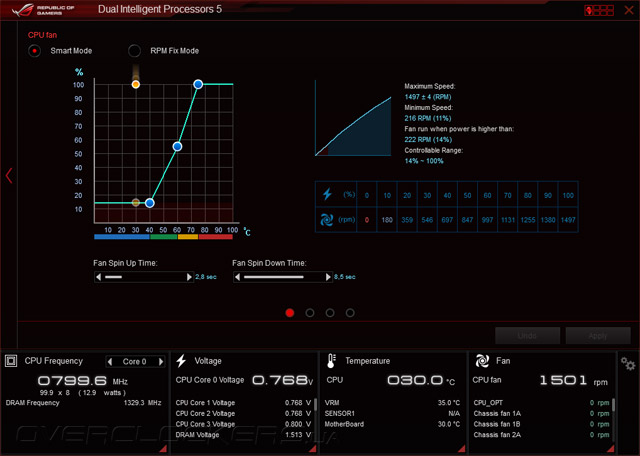Click the '216 RPM (11%)' minimum speed value
640x456 pixels.
tap(428, 118)
